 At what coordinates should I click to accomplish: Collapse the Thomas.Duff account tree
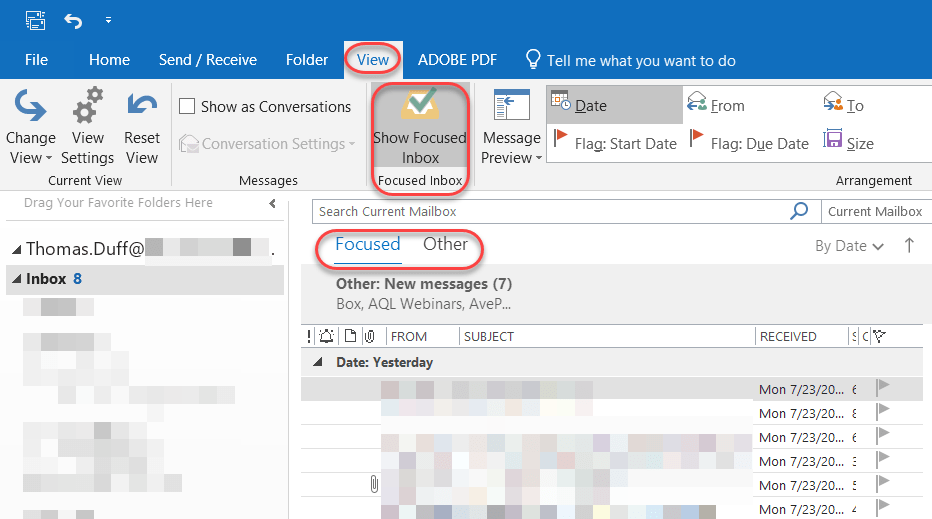click(x=17, y=249)
